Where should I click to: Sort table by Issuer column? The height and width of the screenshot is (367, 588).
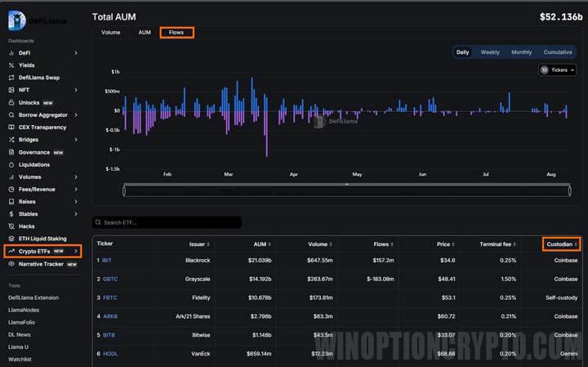[199, 244]
